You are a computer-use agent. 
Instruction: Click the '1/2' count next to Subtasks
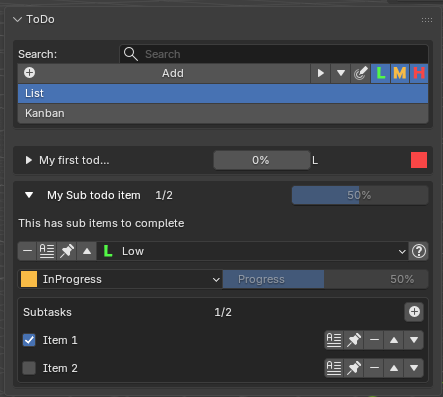tap(223, 312)
